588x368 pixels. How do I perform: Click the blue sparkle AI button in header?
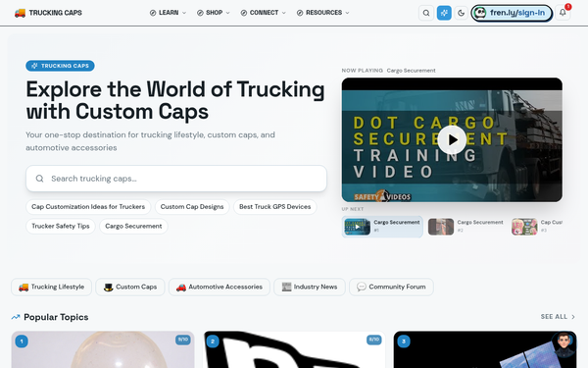coord(444,13)
